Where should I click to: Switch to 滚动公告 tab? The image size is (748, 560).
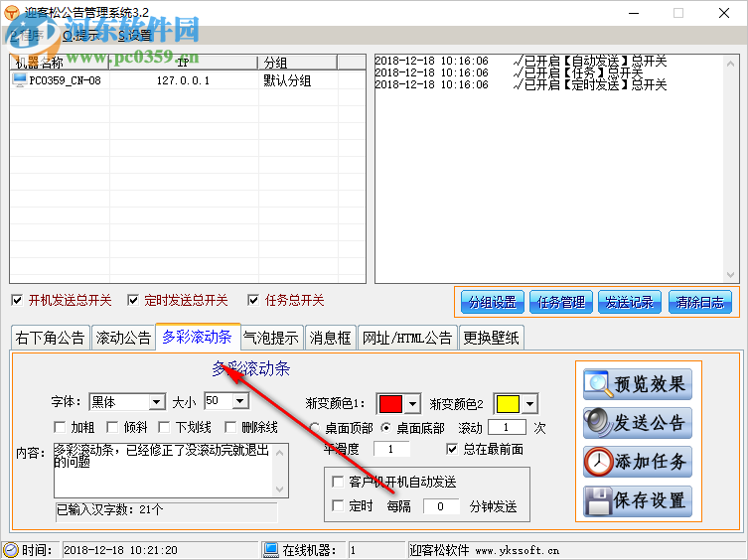(123, 338)
